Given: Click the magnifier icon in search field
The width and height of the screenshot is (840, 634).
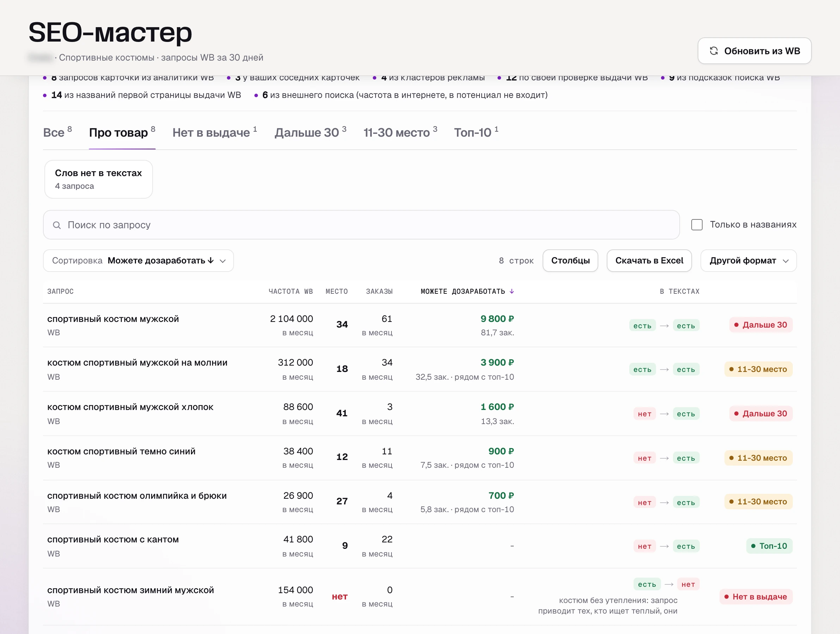Looking at the screenshot, I should [x=57, y=225].
